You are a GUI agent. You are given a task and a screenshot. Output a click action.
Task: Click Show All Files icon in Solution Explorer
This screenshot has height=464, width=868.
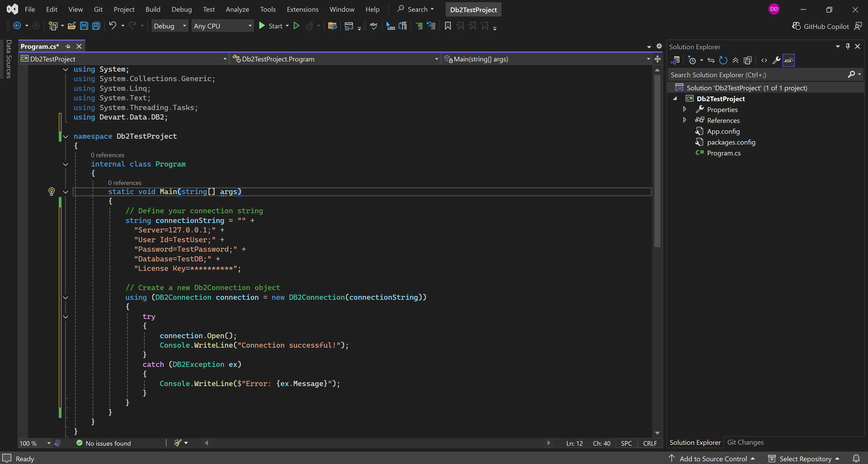click(748, 60)
